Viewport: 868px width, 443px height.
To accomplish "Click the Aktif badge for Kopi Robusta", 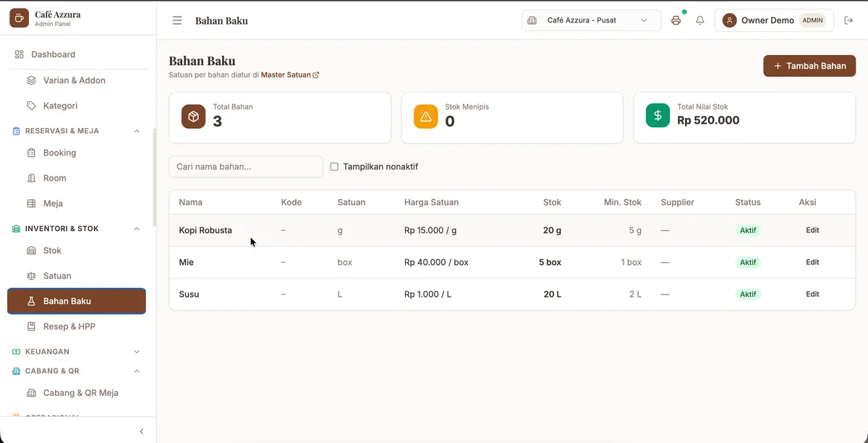I will 748,230.
